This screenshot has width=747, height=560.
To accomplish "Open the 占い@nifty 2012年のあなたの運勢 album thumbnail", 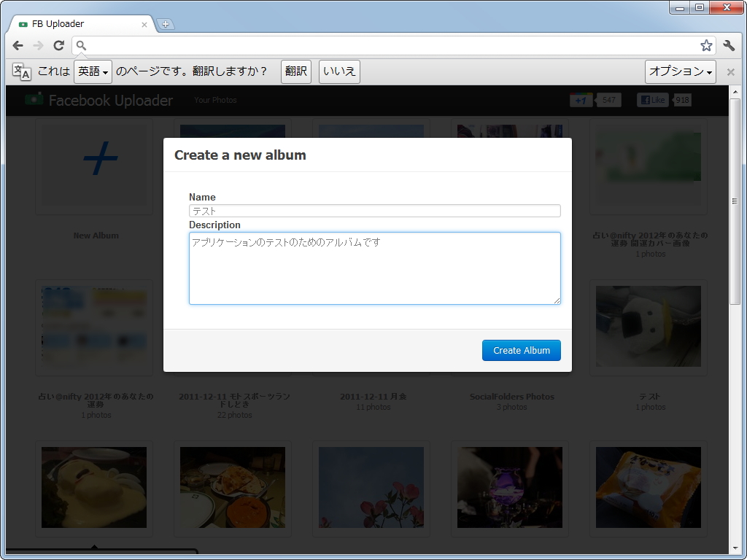I will (94, 326).
